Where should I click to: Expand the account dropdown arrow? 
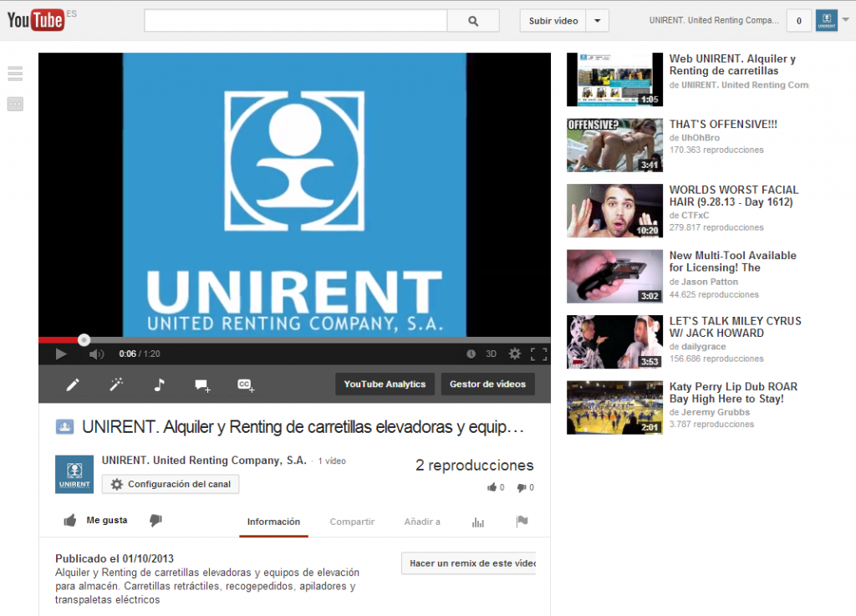[846, 20]
